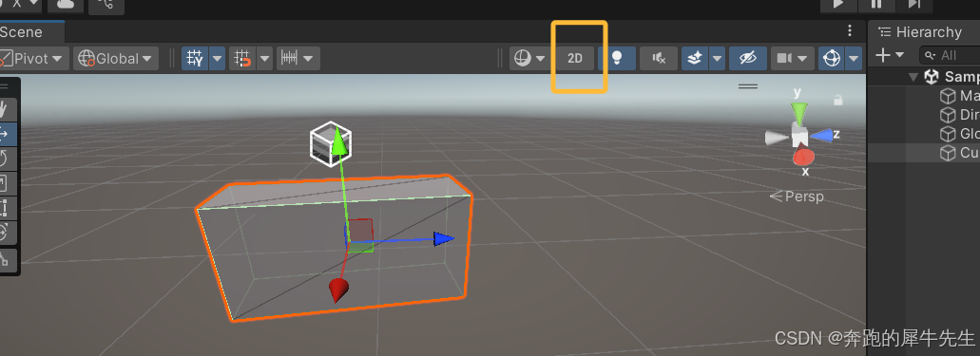Open the grid visibility dropdown arrow
This screenshot has height=356, width=980.
(217, 59)
